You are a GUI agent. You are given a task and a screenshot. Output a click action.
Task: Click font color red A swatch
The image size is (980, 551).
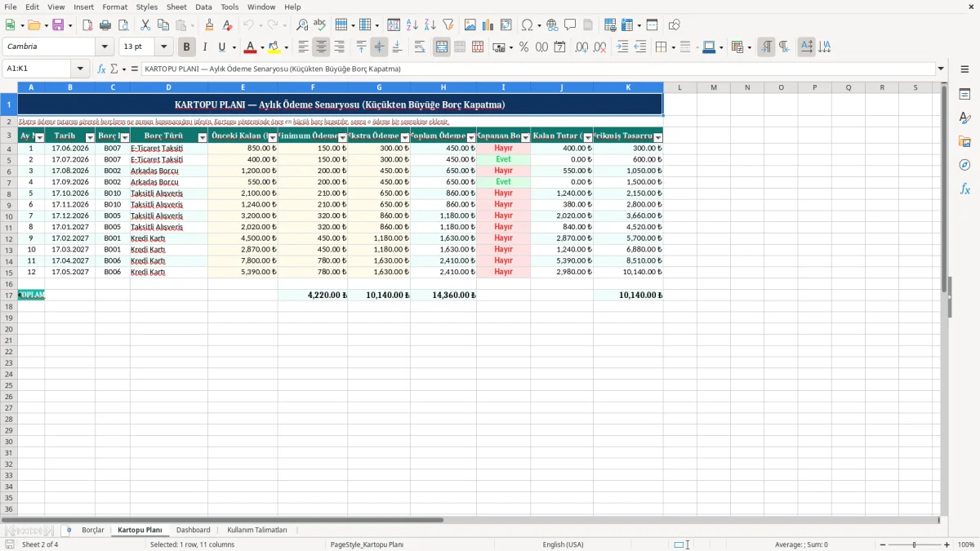click(x=251, y=47)
